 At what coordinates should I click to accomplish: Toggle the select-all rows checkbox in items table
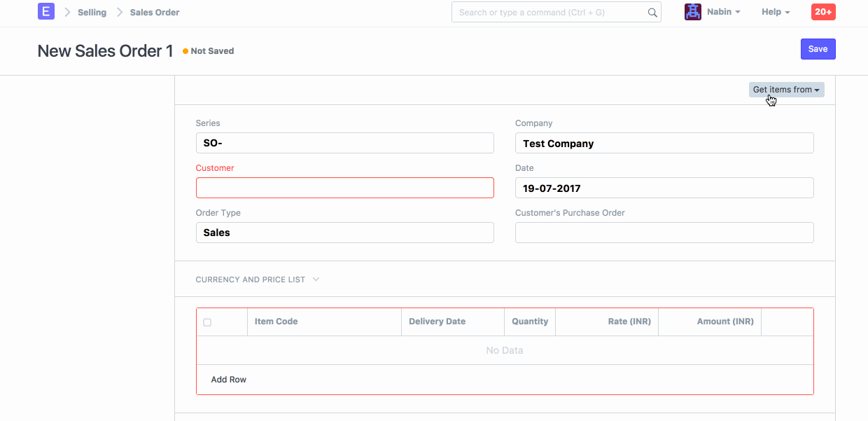coord(207,322)
